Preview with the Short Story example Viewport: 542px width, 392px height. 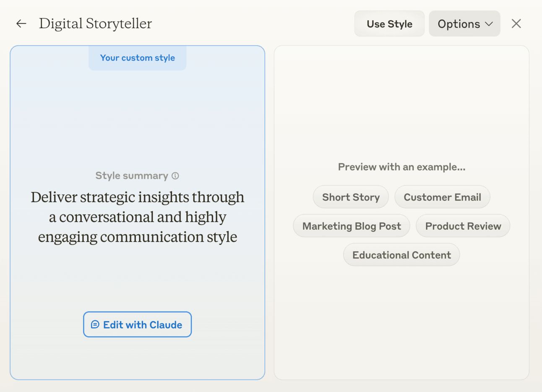coord(351,197)
